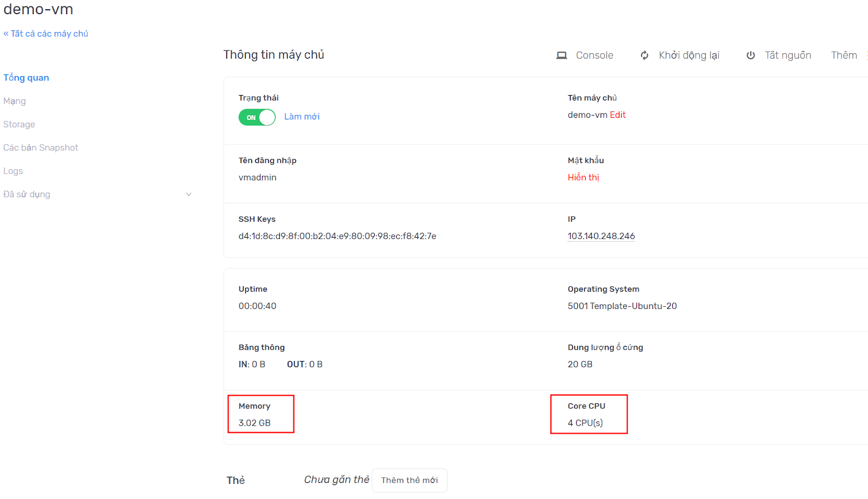Open the Tổng quan section
Screen dimensions: 868x499
[26, 78]
